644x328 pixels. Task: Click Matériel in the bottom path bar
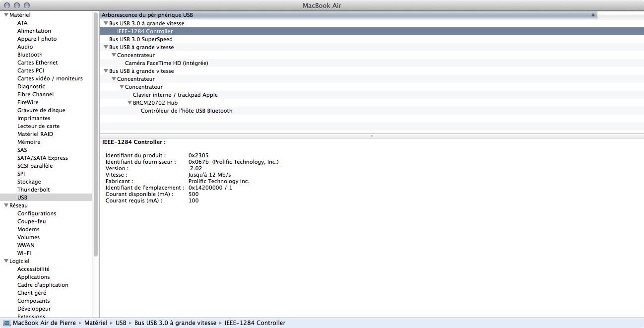(x=95, y=323)
